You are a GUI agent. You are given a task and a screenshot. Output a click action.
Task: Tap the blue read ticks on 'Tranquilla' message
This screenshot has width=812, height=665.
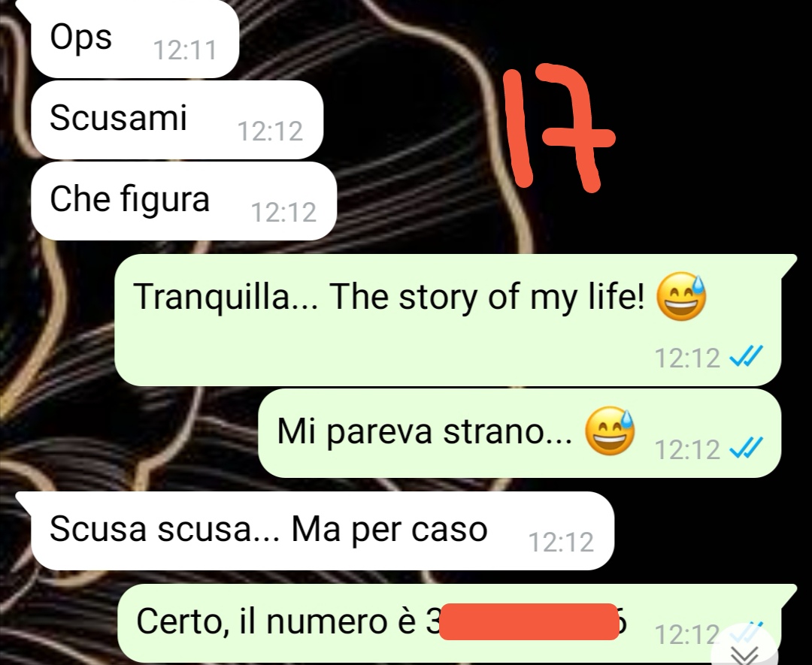(x=746, y=357)
